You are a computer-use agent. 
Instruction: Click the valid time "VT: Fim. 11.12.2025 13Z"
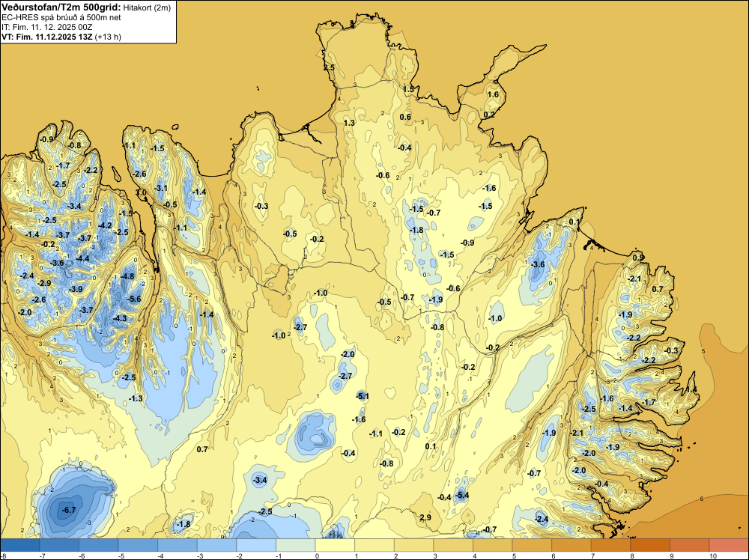47,37
